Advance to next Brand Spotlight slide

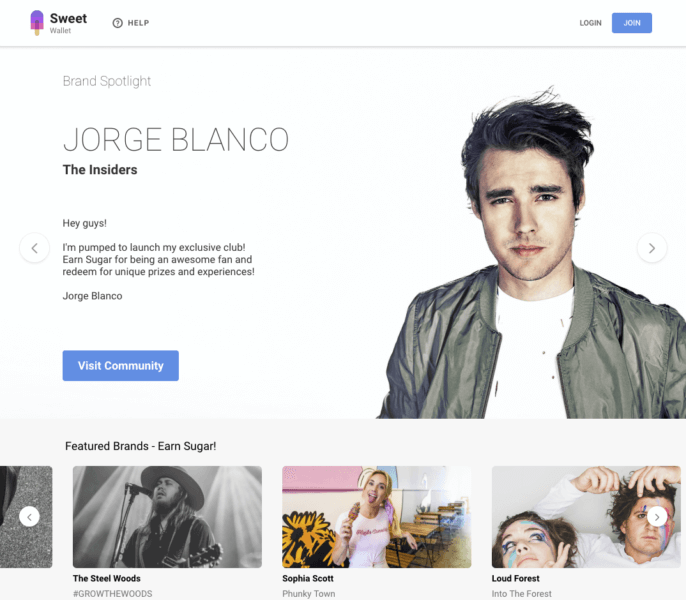pos(651,248)
